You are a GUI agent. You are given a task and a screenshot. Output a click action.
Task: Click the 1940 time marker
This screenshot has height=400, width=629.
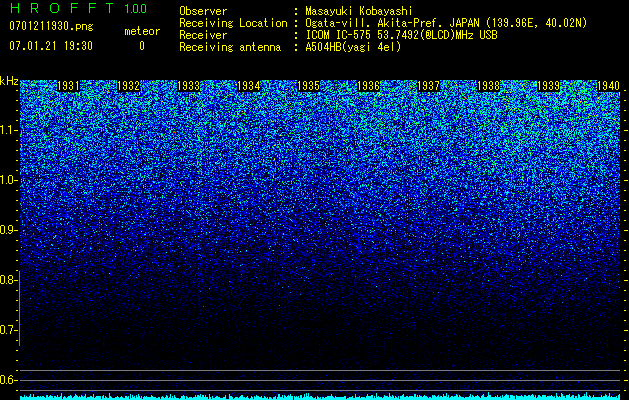[609, 86]
